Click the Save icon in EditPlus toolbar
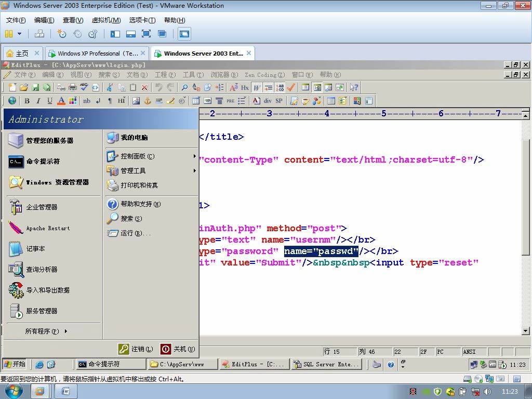This screenshot has height=399, width=532. click(35, 87)
